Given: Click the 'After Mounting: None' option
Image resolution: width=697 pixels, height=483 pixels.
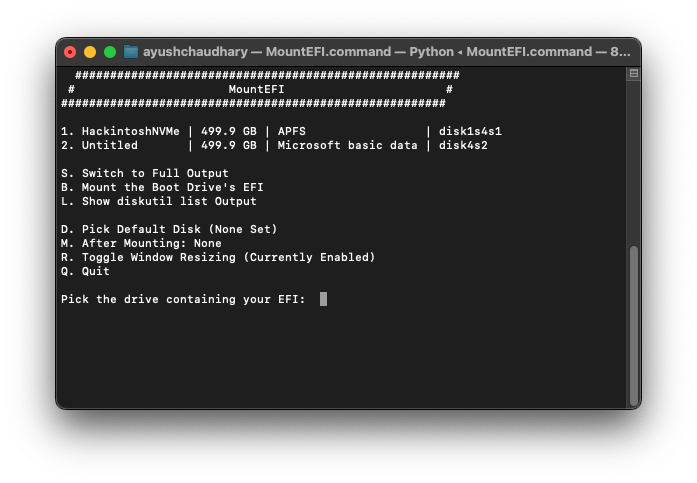Looking at the screenshot, I should 141,243.
